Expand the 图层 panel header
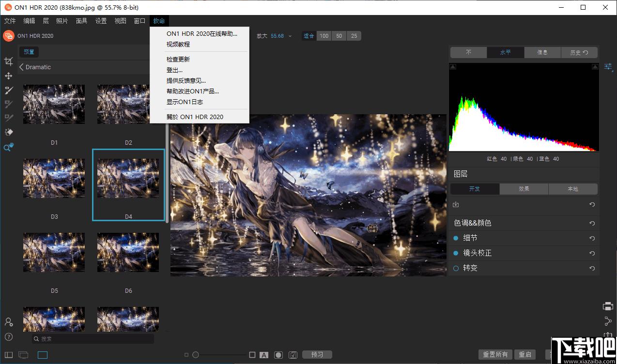Screen dimensions: 617x364 pos(524,174)
